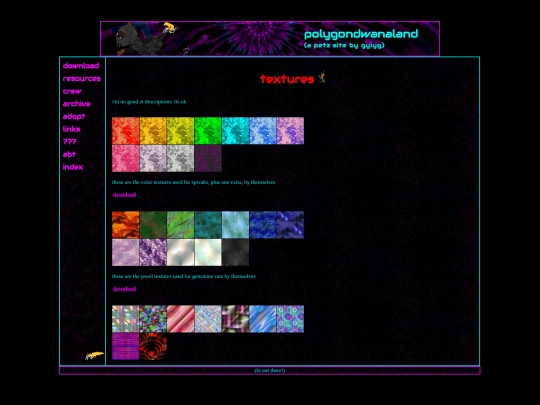Viewport: 540px width, 405px height.
Task: Pick the dark green jewel texture
Action: coord(153,225)
